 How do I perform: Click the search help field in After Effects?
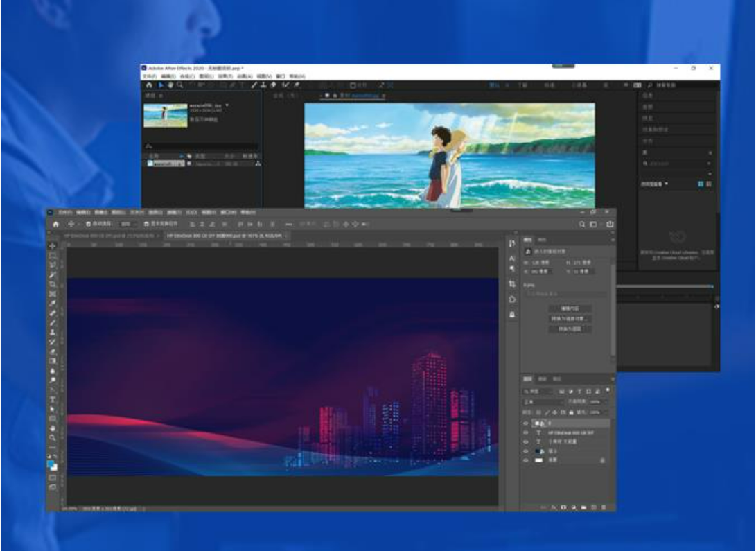click(684, 85)
